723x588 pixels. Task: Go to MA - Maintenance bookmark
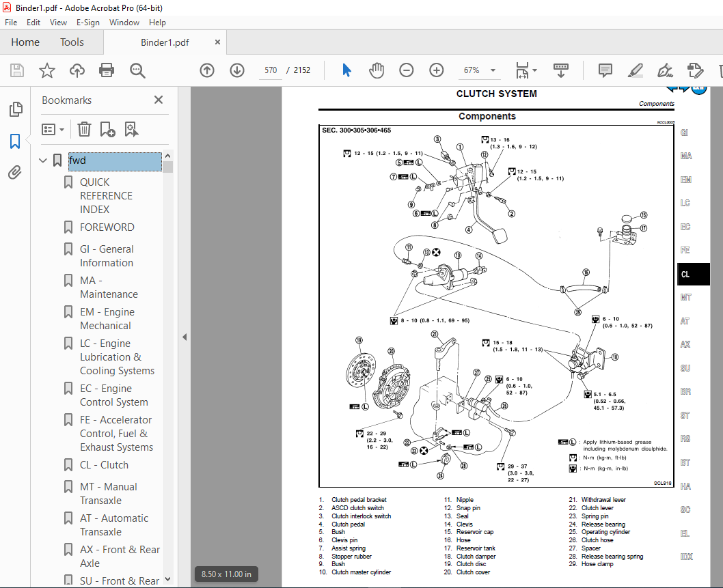pos(109,287)
